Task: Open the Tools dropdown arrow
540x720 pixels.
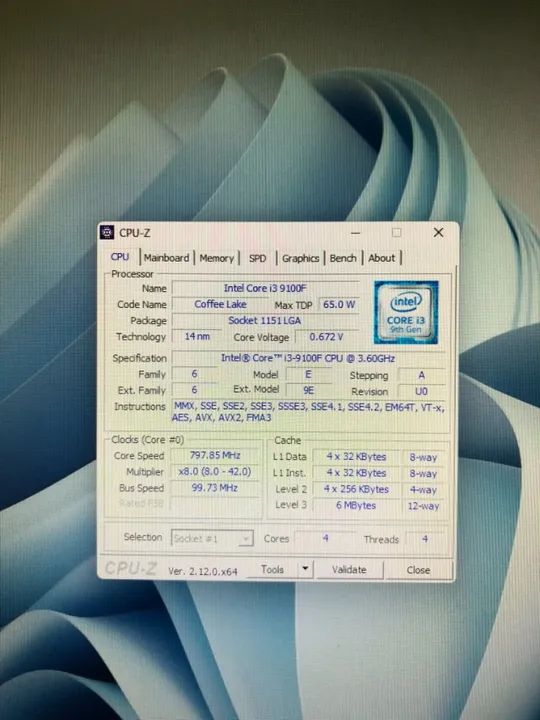Action: point(304,569)
